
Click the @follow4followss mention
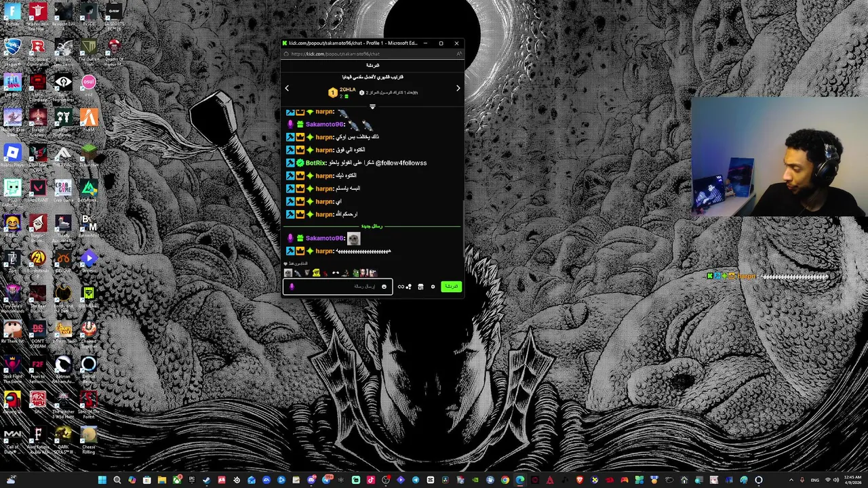point(401,163)
